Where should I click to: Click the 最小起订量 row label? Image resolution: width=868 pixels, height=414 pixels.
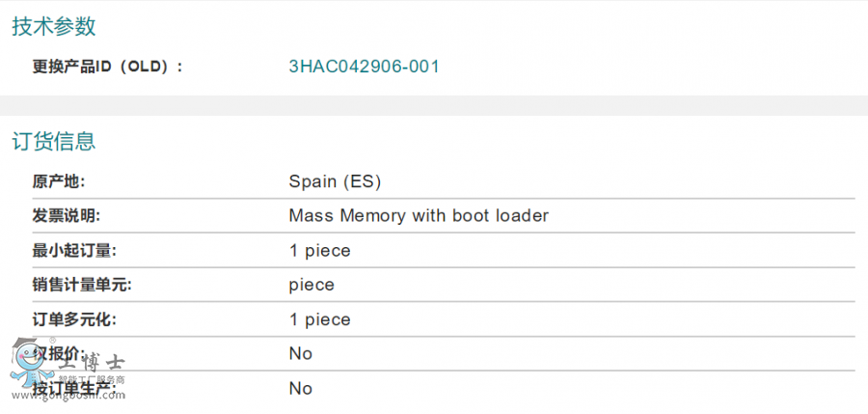[x=74, y=251]
